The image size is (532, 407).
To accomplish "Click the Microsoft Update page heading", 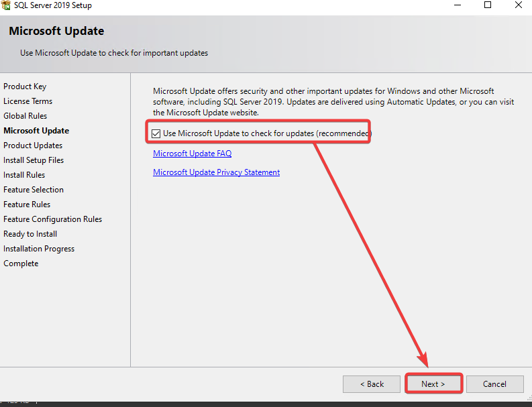I will [56, 31].
